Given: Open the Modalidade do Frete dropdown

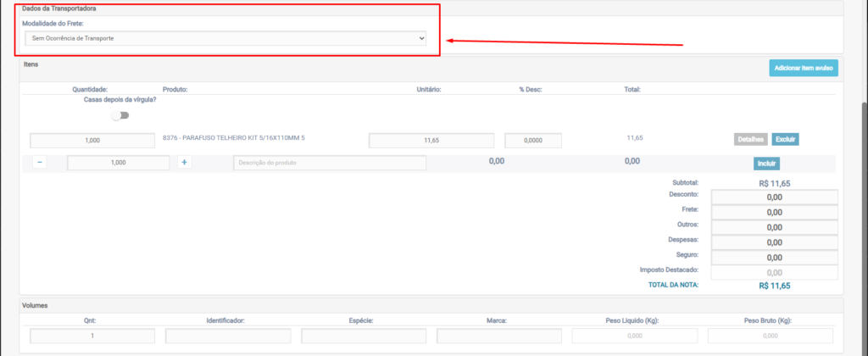Looking at the screenshot, I should click(225, 39).
